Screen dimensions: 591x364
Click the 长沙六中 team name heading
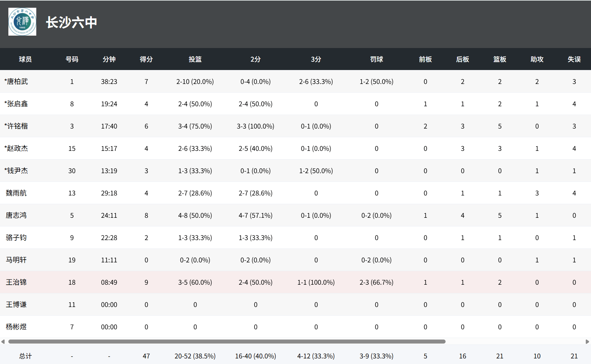point(71,23)
